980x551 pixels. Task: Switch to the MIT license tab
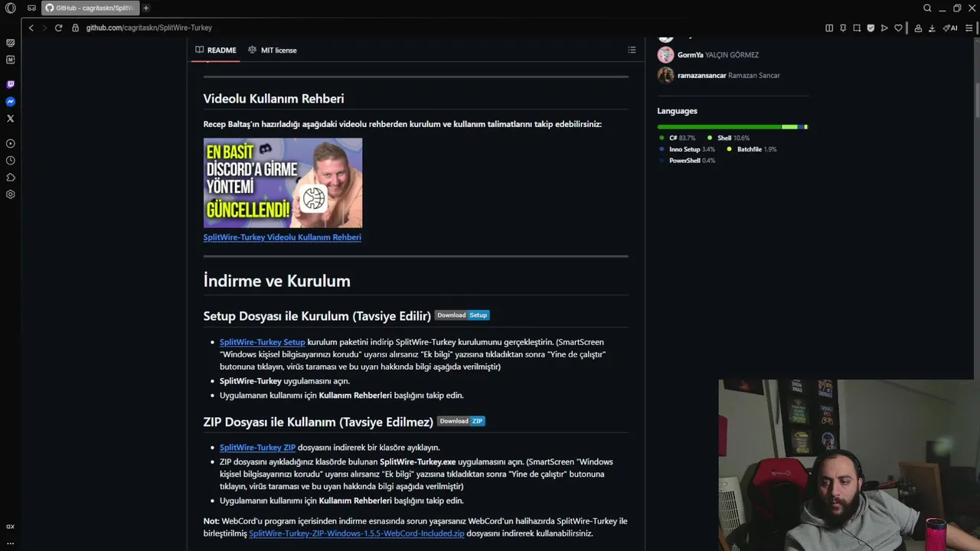coord(273,50)
